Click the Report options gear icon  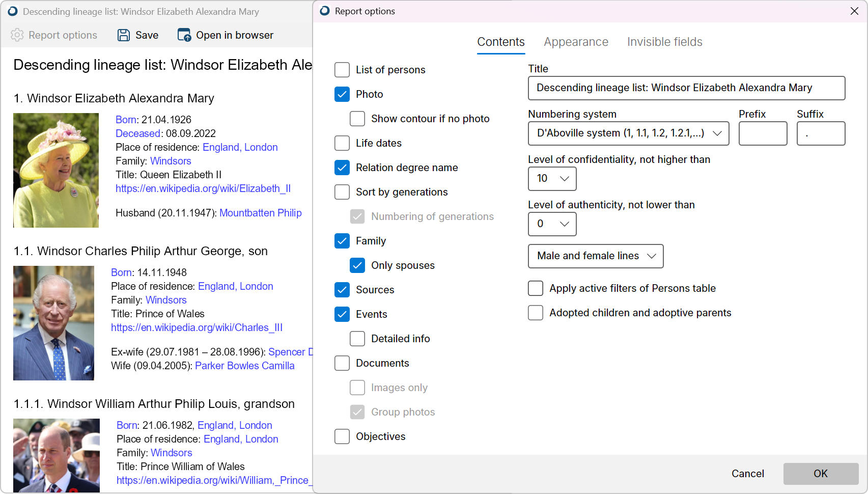tap(17, 35)
